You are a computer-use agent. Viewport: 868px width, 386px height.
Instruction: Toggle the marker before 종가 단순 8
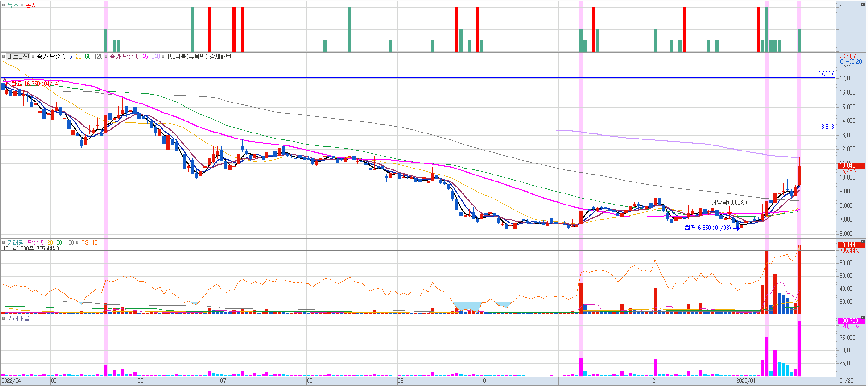click(107, 56)
